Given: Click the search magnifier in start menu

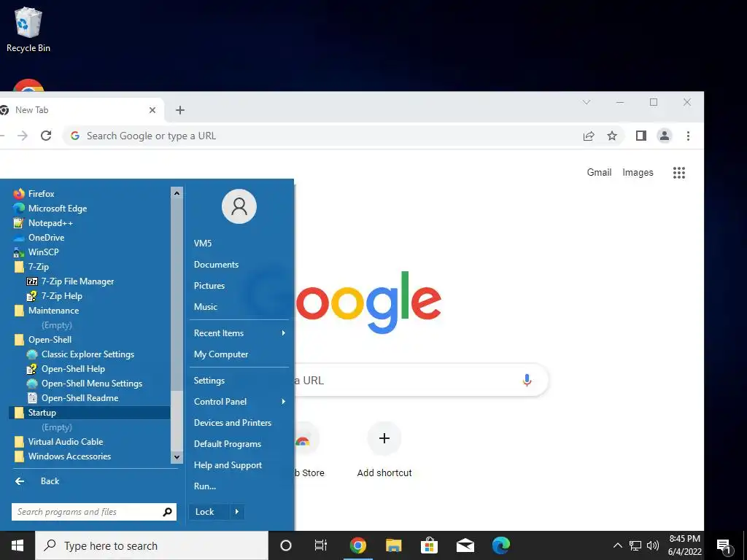Looking at the screenshot, I should click(x=167, y=512).
